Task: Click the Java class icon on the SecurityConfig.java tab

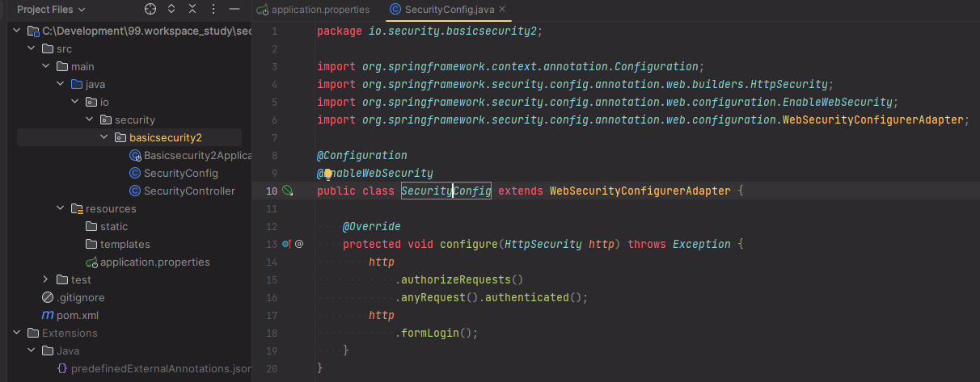Action: pyautogui.click(x=395, y=9)
